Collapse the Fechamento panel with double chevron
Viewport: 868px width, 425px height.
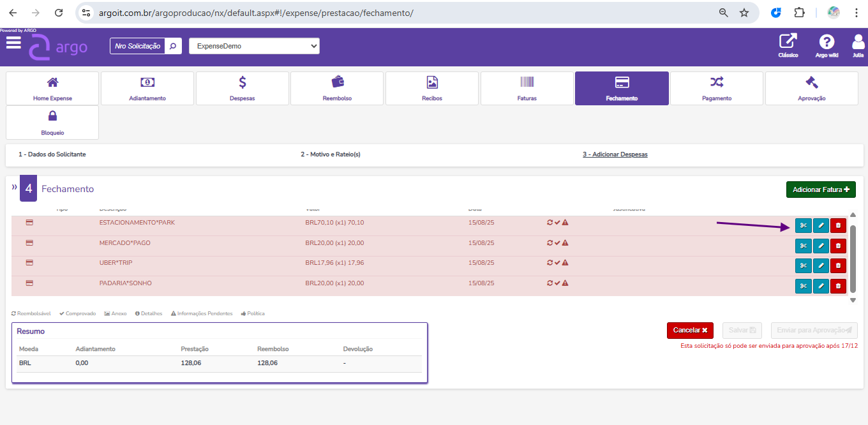(x=14, y=187)
